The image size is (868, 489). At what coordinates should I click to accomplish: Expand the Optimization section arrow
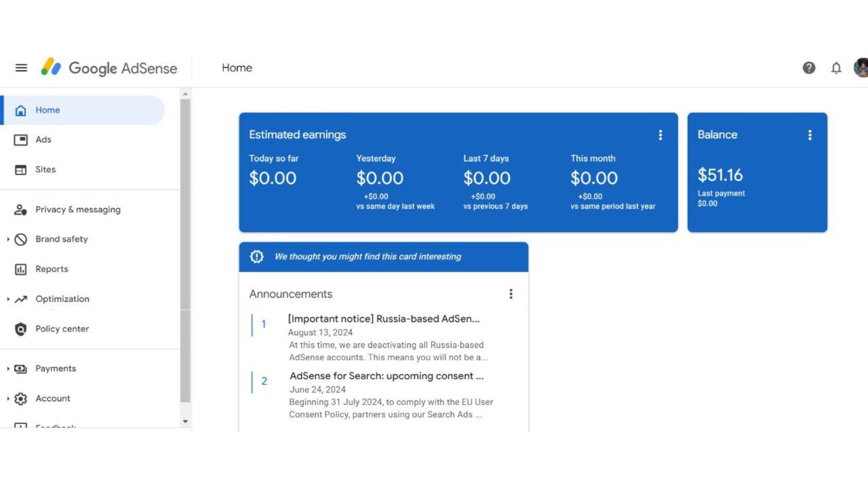coord(8,299)
